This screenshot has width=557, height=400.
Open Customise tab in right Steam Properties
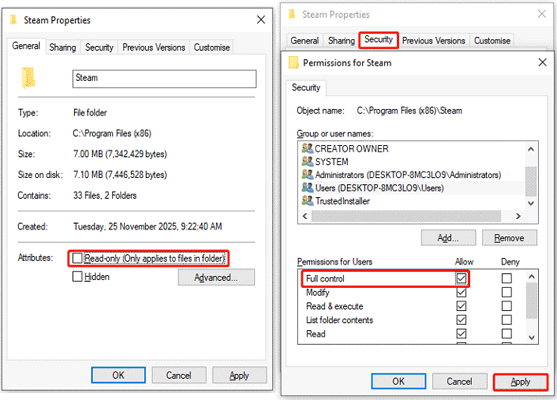492,40
